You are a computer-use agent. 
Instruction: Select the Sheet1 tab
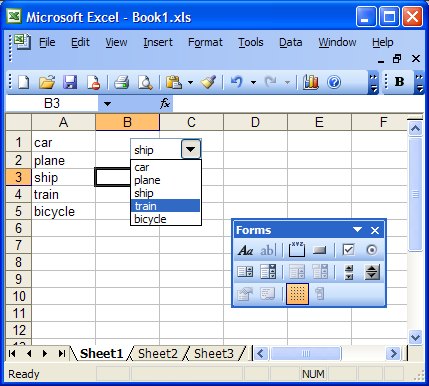click(x=101, y=353)
